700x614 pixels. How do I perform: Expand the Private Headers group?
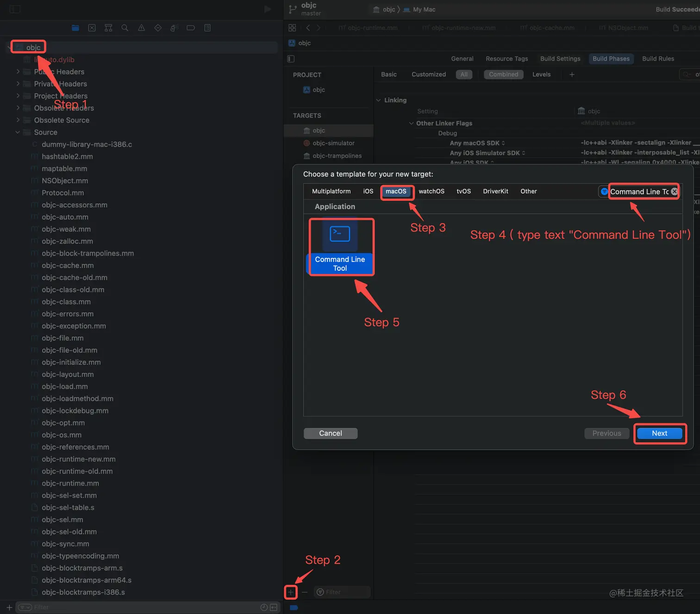tap(18, 84)
